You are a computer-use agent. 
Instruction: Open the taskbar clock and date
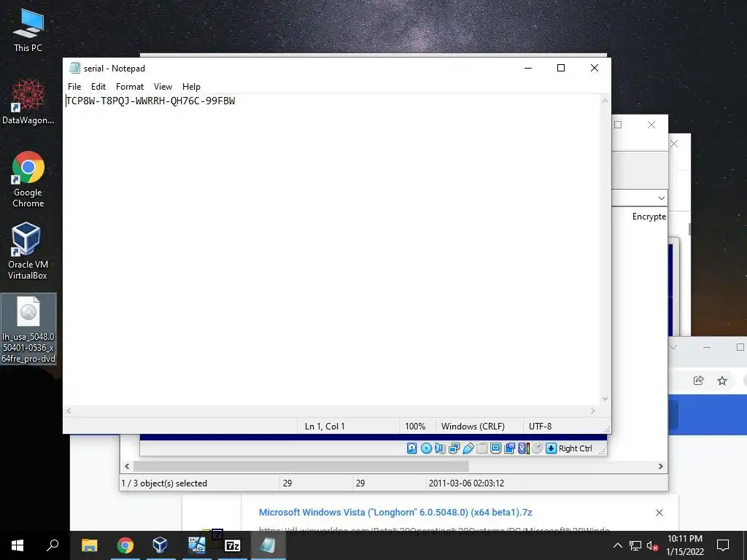tap(685, 545)
